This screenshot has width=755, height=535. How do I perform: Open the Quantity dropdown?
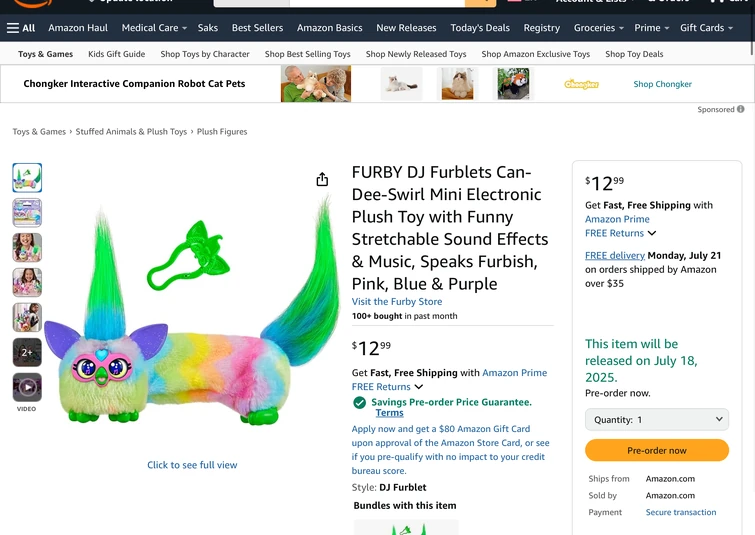[x=657, y=420]
